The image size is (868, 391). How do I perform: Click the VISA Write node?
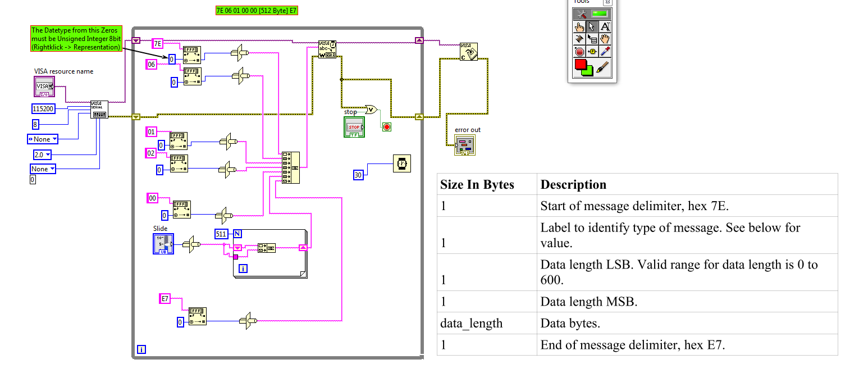coord(327,49)
